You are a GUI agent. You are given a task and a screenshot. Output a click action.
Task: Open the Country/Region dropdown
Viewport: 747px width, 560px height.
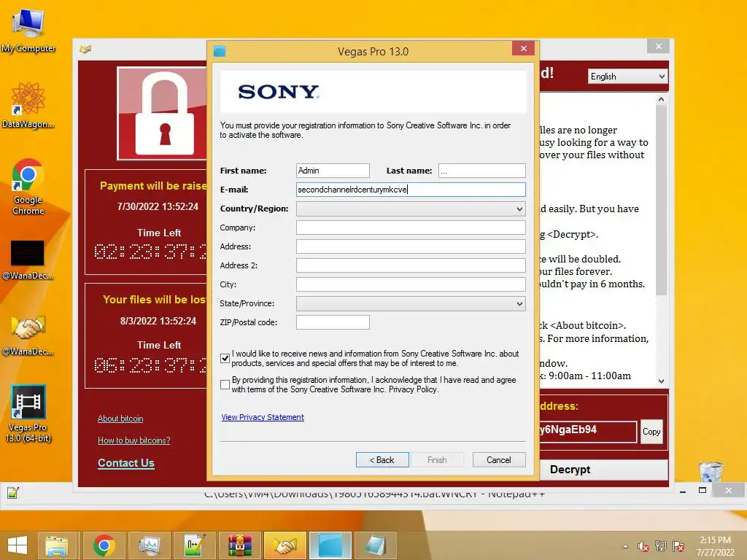tap(411, 209)
